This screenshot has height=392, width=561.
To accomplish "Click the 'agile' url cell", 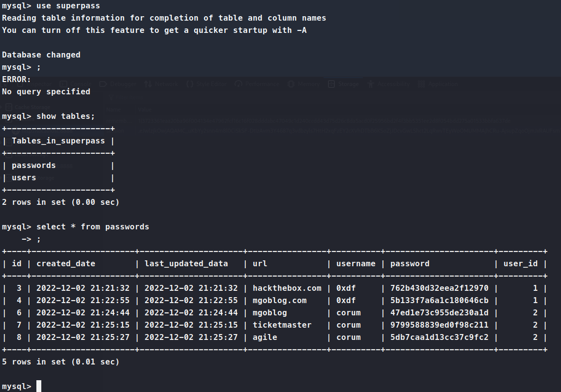I will tap(265, 337).
